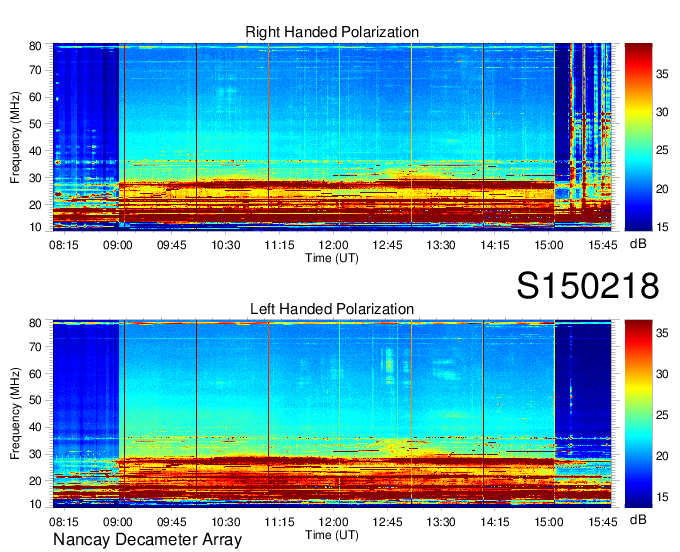This screenshot has width=680, height=552.
Task: Click the 15:00 time tick under the Right Handed plot
Action: (x=549, y=245)
